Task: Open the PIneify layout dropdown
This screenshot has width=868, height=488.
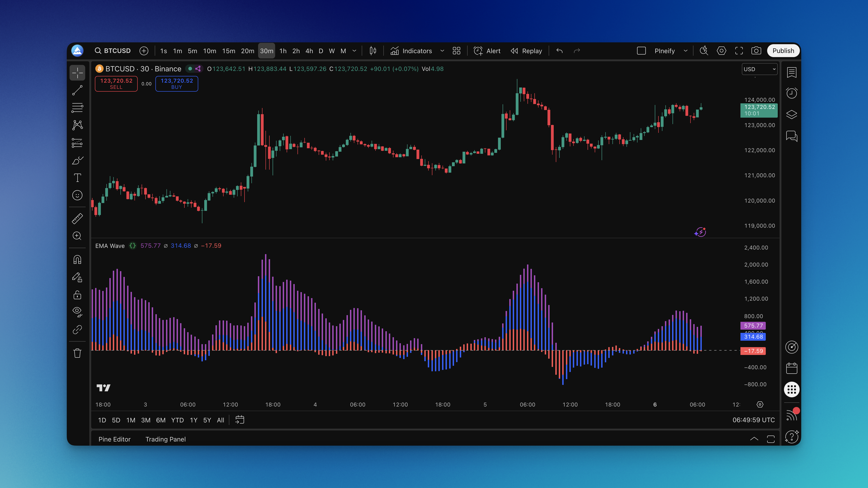Action: tap(685, 51)
